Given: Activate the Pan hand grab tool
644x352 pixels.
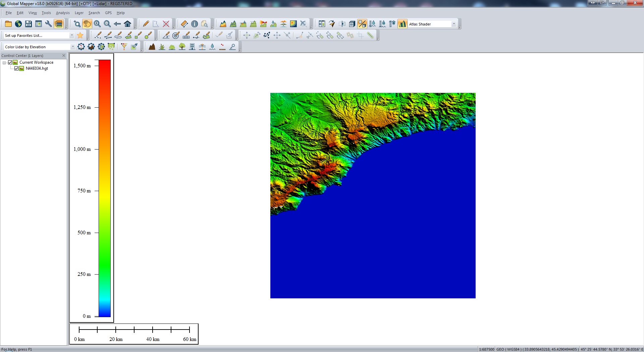Looking at the screenshot, I should [x=87, y=24].
